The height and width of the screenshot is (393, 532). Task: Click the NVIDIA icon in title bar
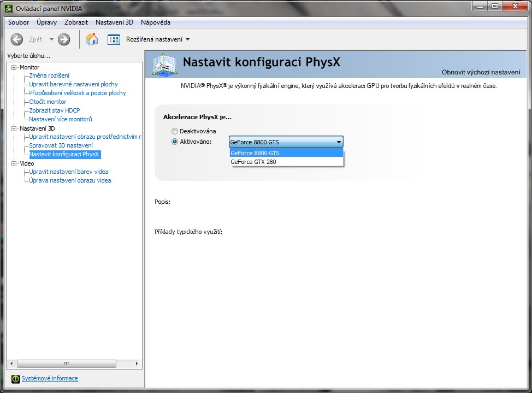[x=9, y=7]
